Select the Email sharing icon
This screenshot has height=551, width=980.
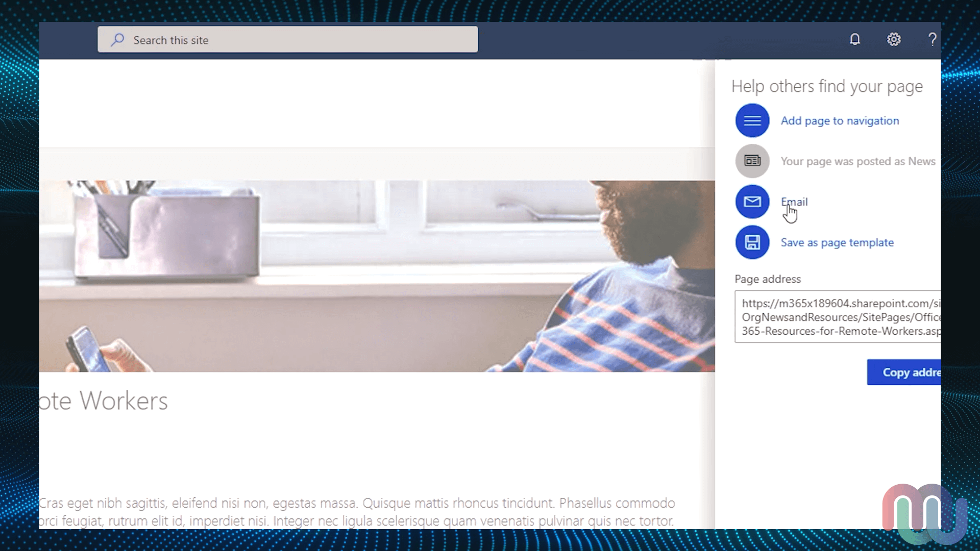pos(752,201)
